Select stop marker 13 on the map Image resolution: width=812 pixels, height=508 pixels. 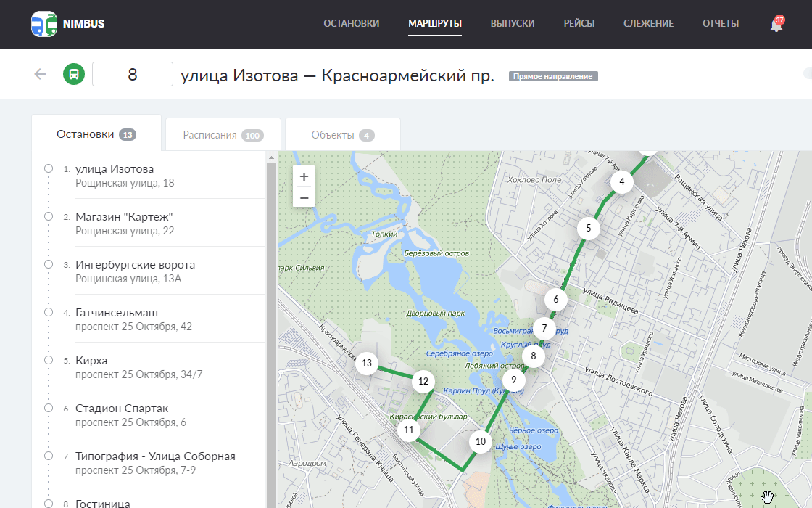(x=367, y=364)
